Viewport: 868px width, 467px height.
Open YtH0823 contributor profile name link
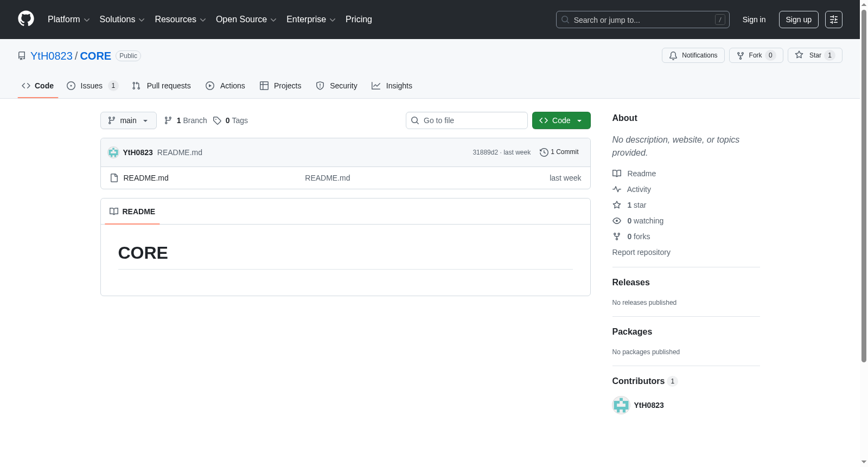coord(649,405)
